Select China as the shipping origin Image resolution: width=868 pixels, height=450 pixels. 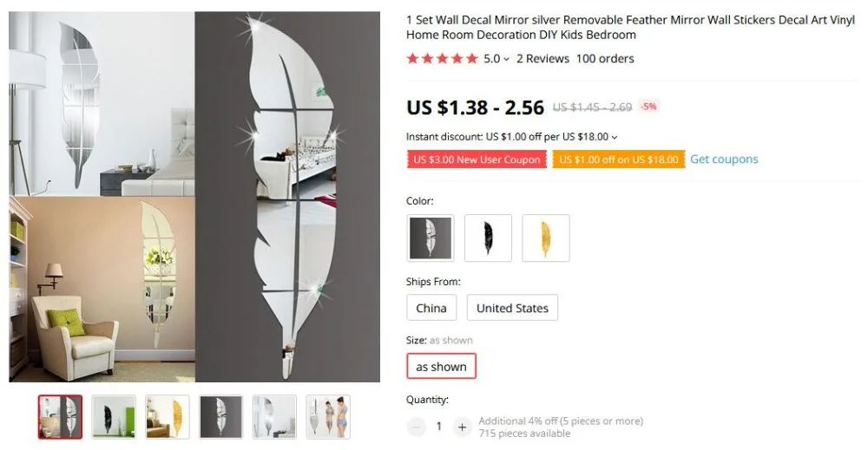point(431,308)
